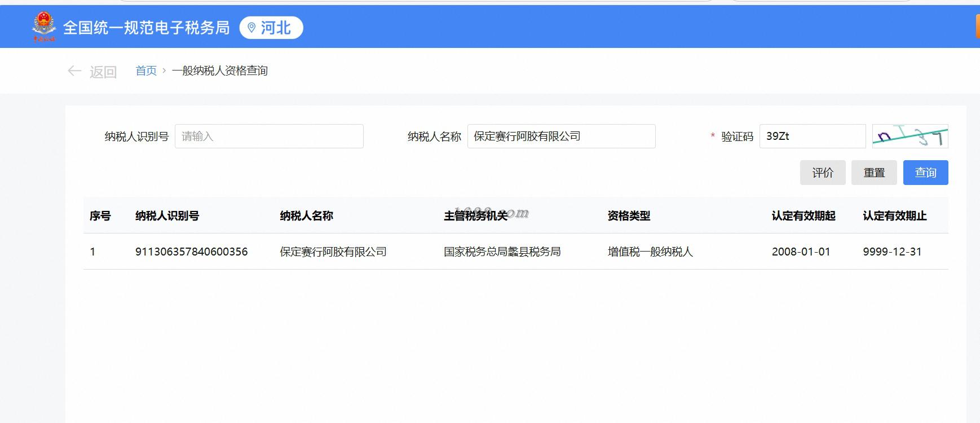
Task: Click the national tax emblem logo
Action: pos(44,27)
